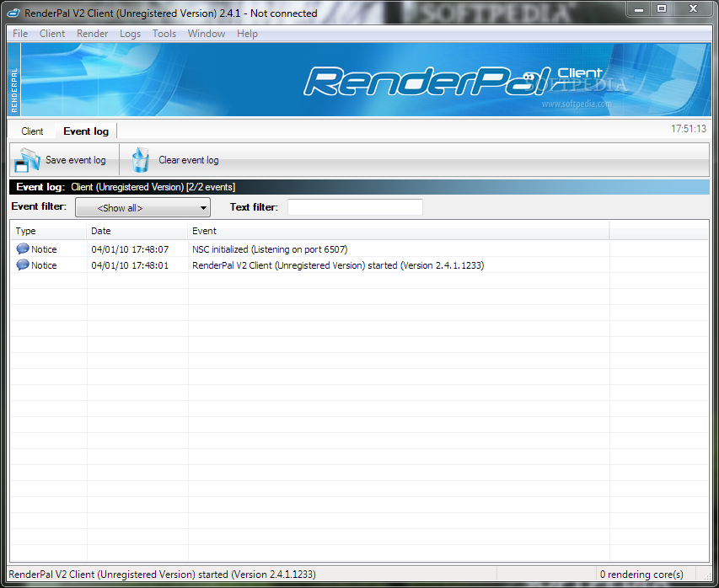Expand the Event filter Show all dropdown
The height and width of the screenshot is (588, 719).
click(142, 207)
